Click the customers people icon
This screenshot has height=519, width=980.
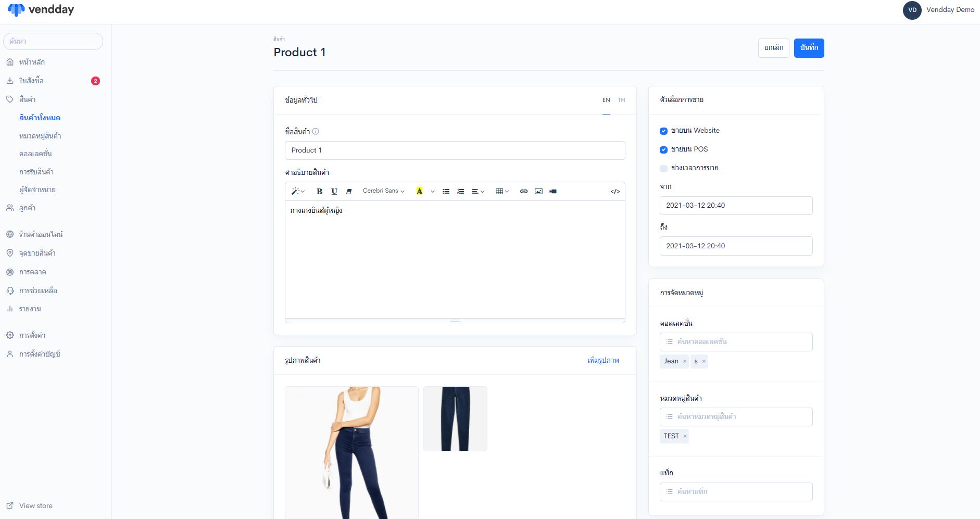click(x=10, y=208)
